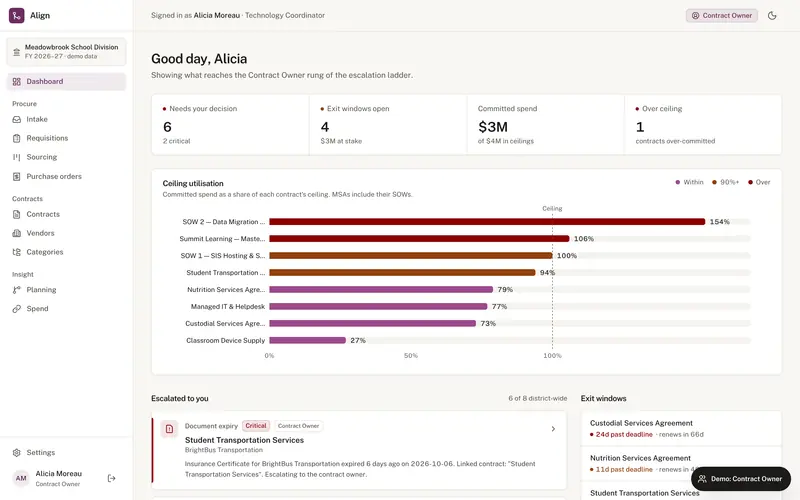Click the people icon in Demo button
This screenshot has width=800, height=500.
point(703,479)
